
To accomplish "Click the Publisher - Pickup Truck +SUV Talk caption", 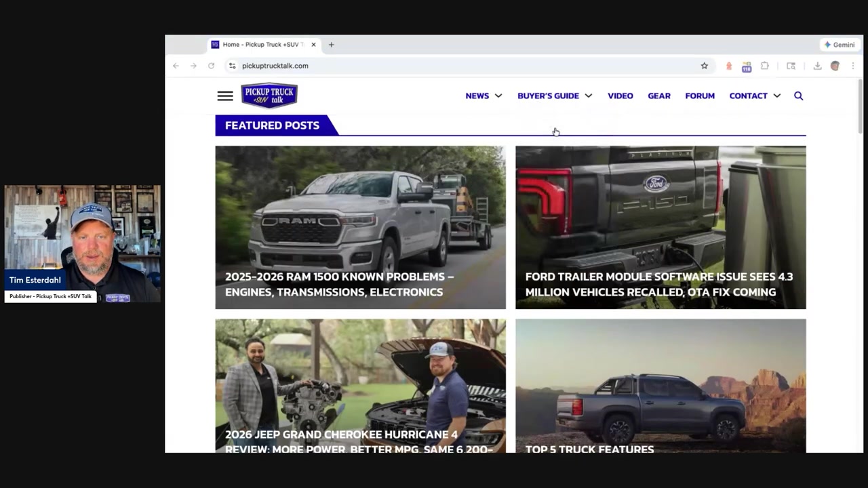I will tap(50, 296).
